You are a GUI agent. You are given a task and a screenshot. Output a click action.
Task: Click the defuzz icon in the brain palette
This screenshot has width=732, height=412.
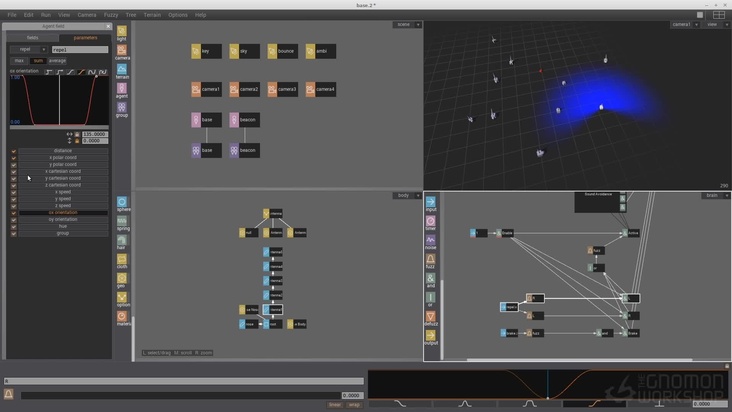[431, 316]
